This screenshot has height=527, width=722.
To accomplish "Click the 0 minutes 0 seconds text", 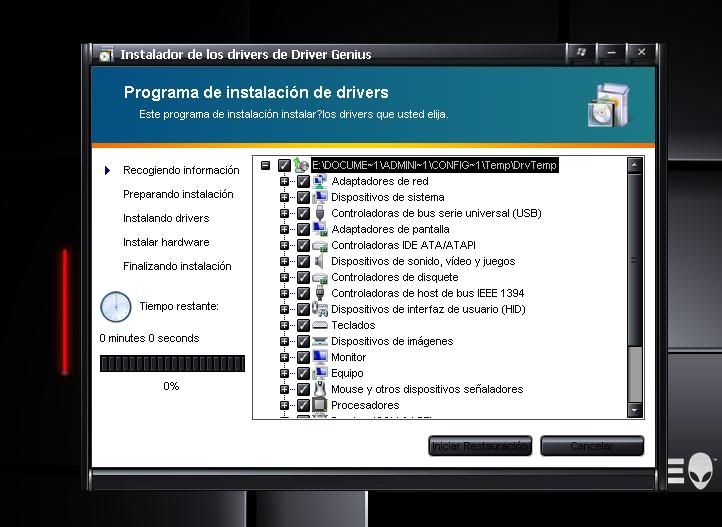I will tap(149, 338).
